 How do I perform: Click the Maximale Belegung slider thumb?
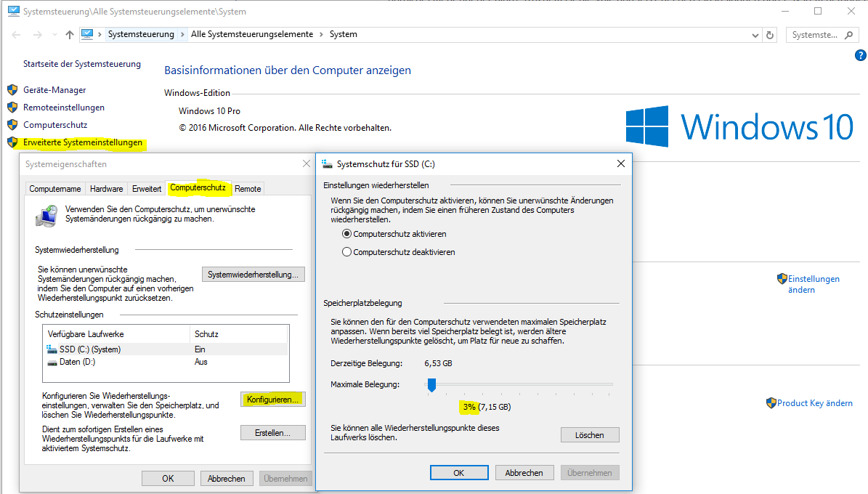click(431, 385)
